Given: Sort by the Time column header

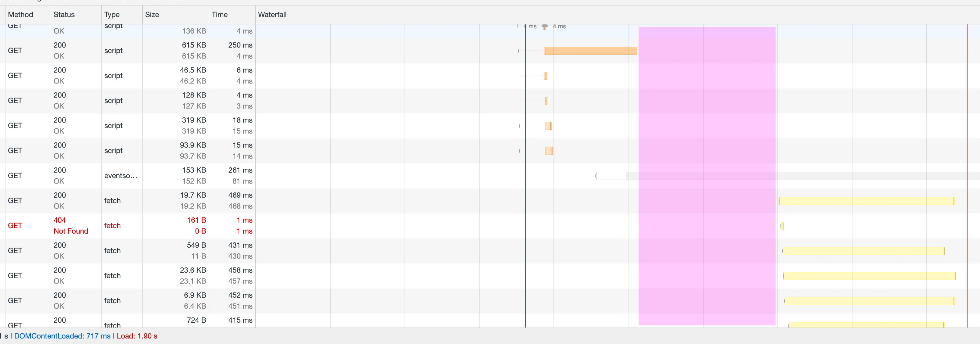Looking at the screenshot, I should (x=219, y=14).
